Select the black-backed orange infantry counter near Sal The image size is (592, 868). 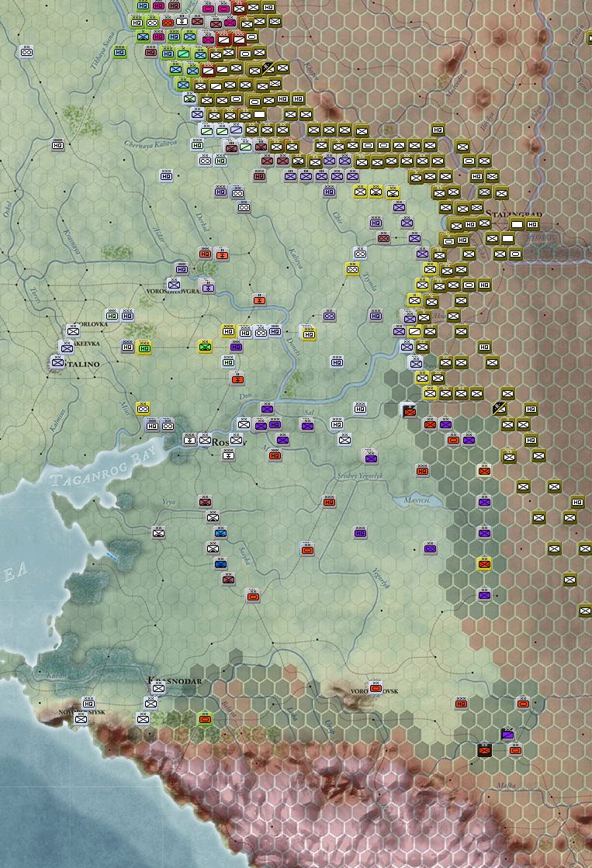(x=410, y=410)
